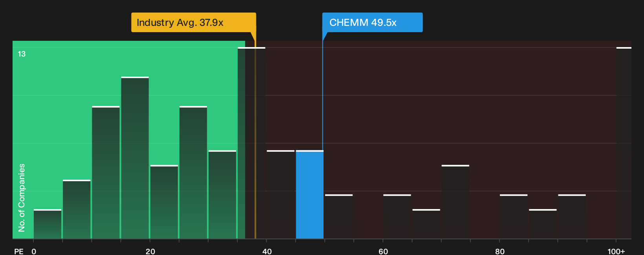
Task: Click the 80-85 PE histogram bar
Action: (514, 217)
